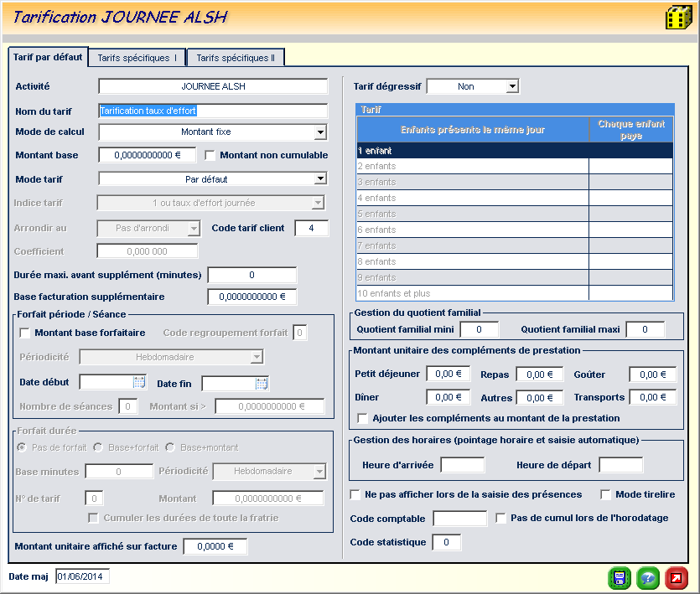Switch to Tarifs spécifiques I tab
This screenshot has width=700, height=594.
point(137,58)
